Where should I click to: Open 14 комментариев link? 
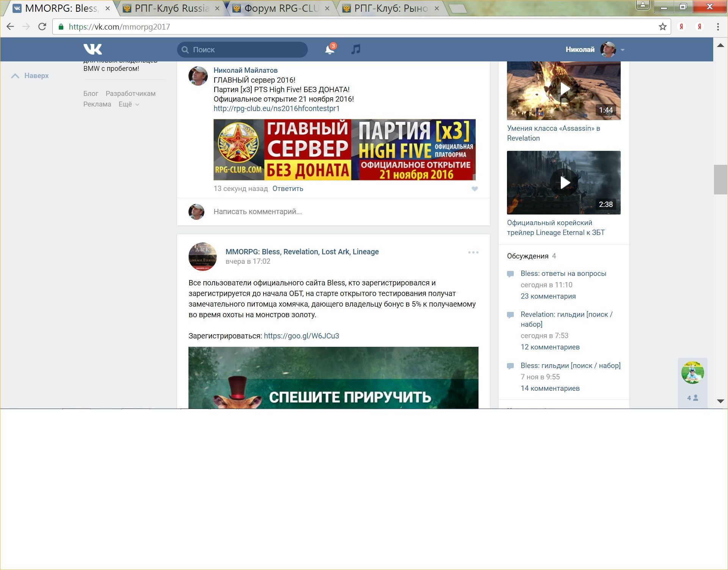tap(550, 388)
